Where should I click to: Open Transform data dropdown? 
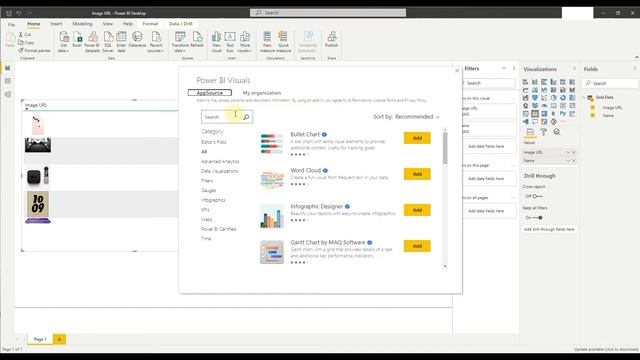pos(180,42)
